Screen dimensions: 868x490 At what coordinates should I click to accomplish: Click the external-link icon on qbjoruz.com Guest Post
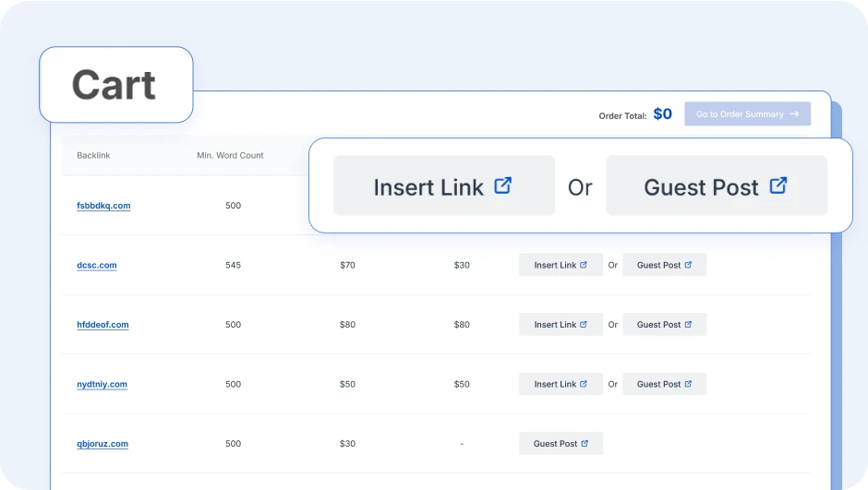click(x=585, y=444)
